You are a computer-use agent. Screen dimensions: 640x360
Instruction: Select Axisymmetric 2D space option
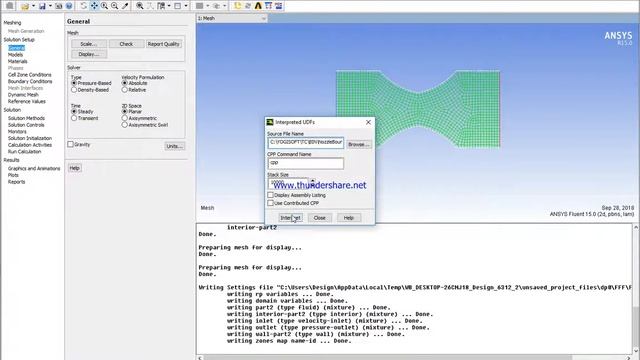(124, 118)
